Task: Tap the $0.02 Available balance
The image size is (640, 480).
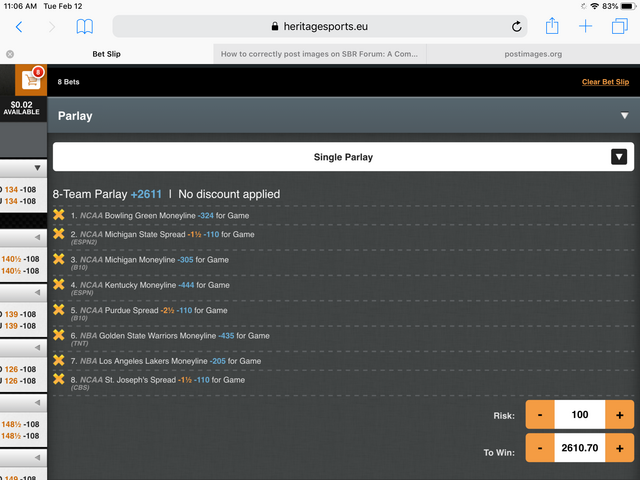Action: click(x=21, y=108)
